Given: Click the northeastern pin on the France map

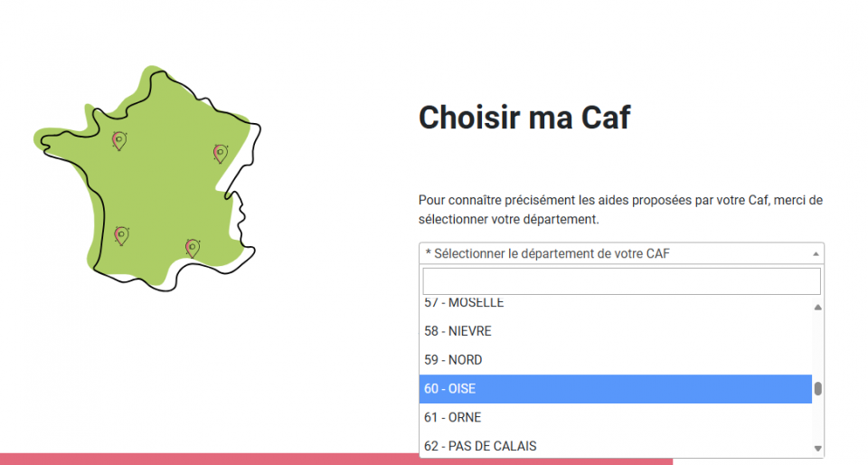Looking at the screenshot, I should 220,152.
